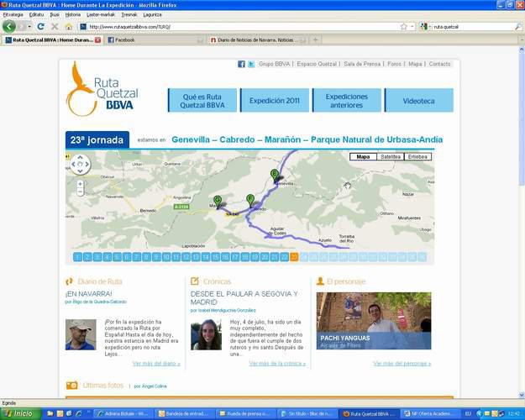
Task: Bookmark page with the star icon
Action: (x=404, y=26)
